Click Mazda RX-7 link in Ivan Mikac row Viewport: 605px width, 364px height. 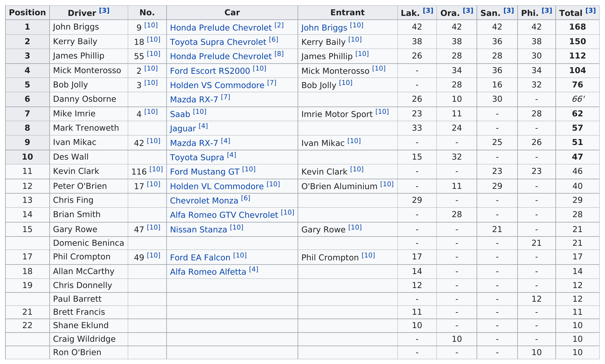[194, 143]
